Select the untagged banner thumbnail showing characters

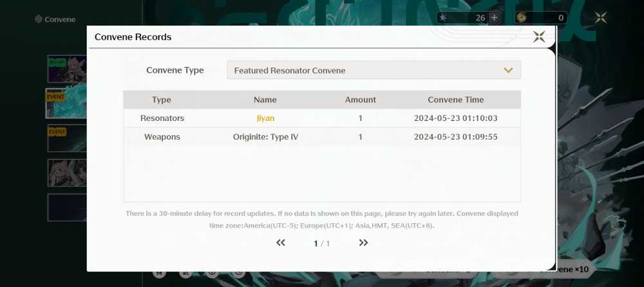coord(67,173)
